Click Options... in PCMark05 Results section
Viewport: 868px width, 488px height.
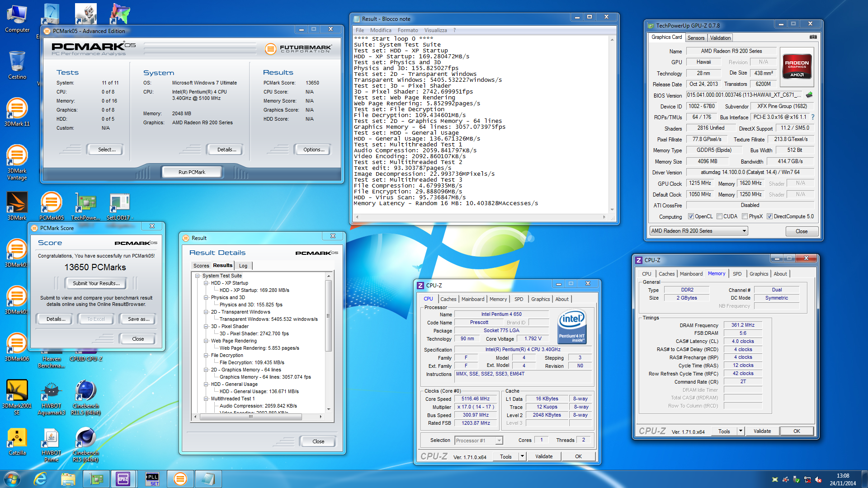314,150
